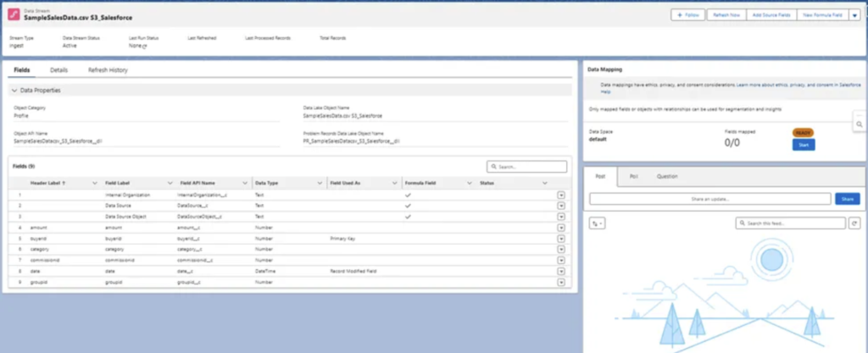
Task: Click the Refresh Now button
Action: 726,15
